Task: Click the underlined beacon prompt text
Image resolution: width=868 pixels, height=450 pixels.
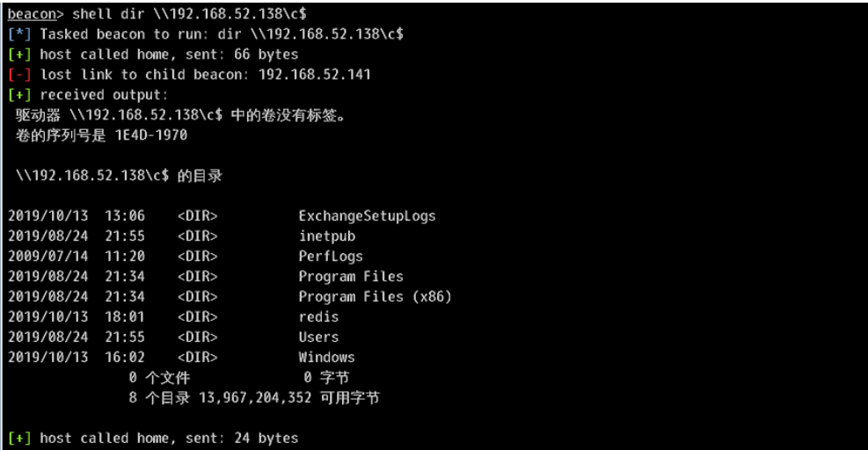Action: tap(32, 14)
